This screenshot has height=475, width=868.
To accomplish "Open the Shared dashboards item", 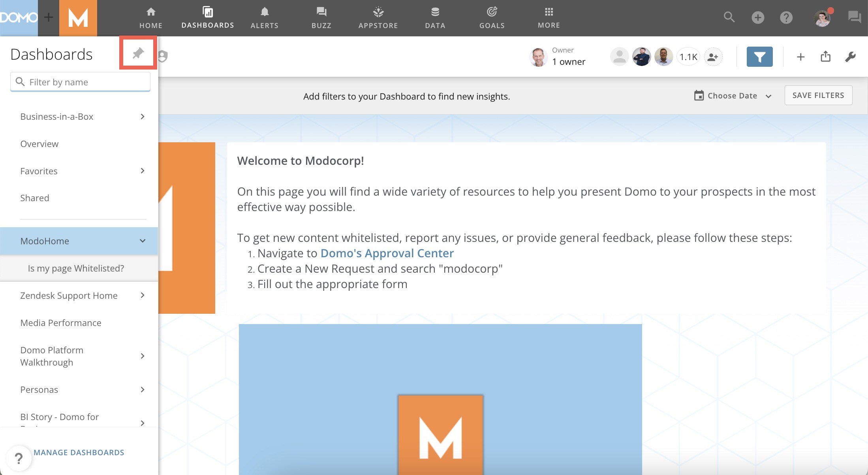I will click(x=35, y=198).
